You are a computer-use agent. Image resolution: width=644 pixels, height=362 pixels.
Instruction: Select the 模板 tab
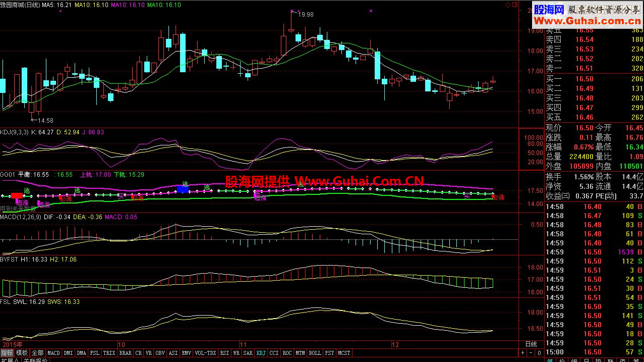pos(22,353)
